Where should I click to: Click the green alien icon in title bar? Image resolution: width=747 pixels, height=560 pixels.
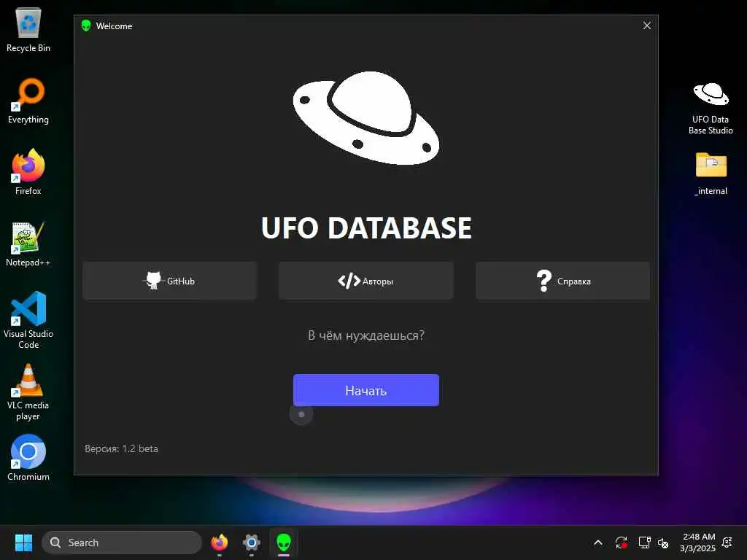coord(86,26)
